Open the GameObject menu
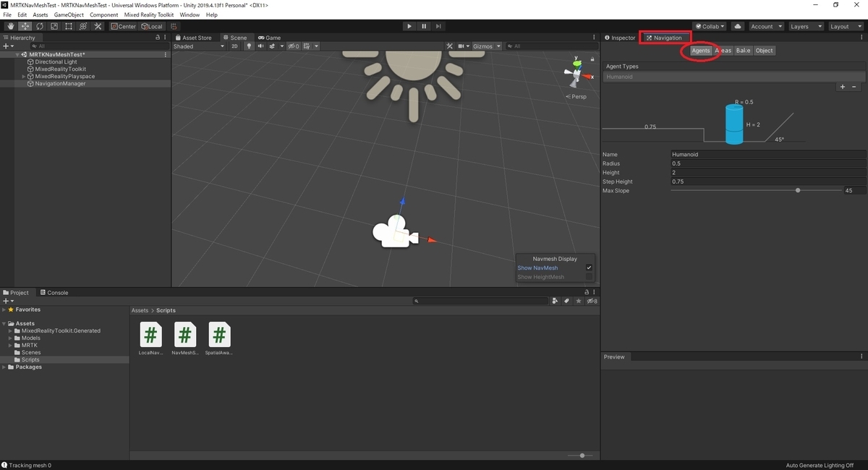Image resolution: width=868 pixels, height=470 pixels. pos(69,14)
